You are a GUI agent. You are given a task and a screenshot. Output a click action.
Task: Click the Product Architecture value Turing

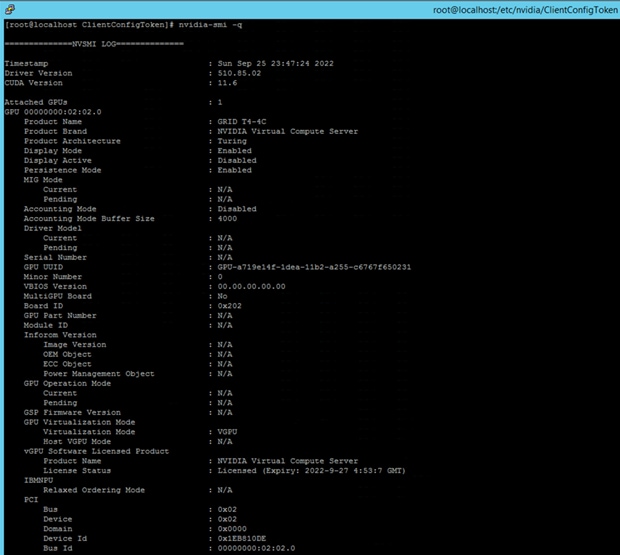pos(232,141)
